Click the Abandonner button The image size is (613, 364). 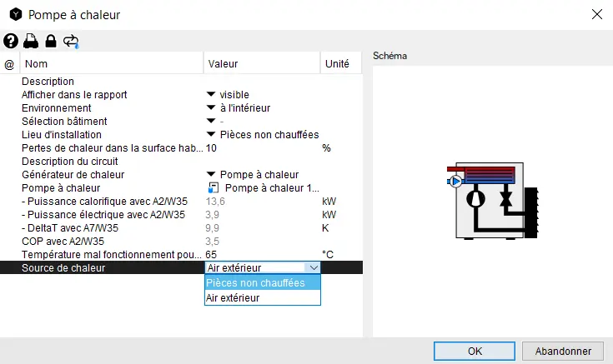point(563,351)
